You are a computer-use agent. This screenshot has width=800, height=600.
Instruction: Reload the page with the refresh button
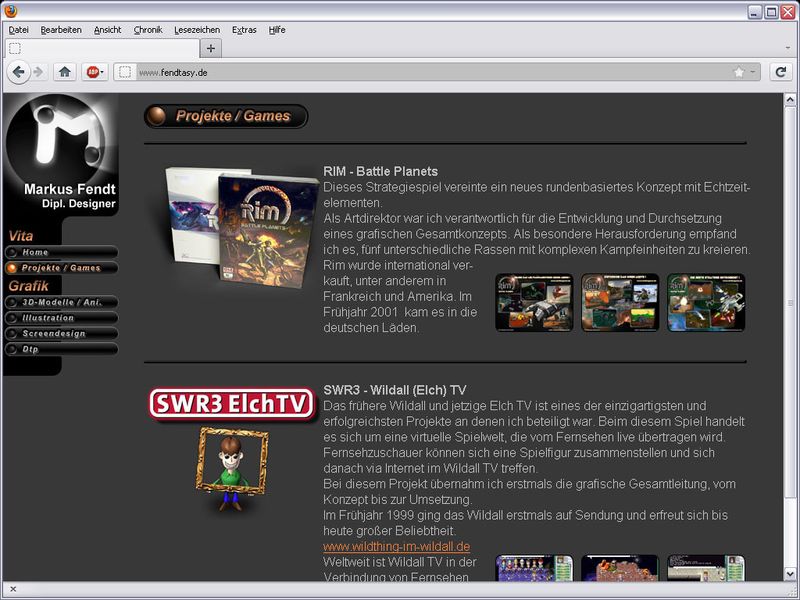(781, 72)
